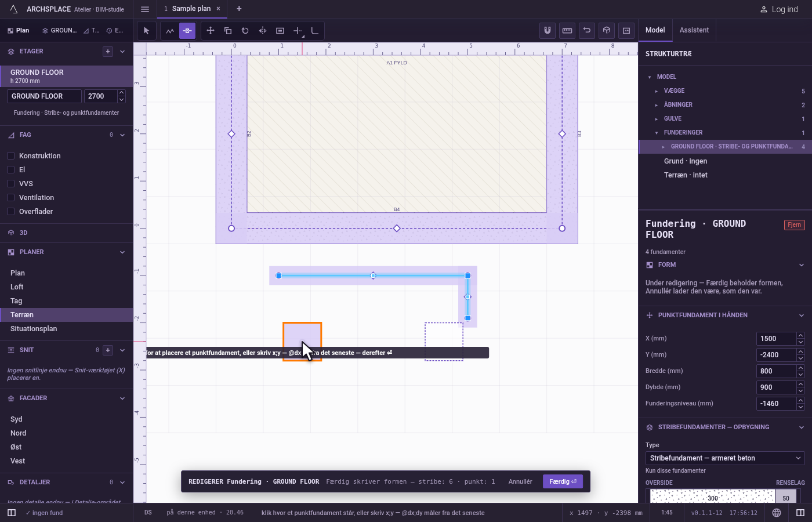Click the undo arrow icon
The height and width of the screenshot is (522, 812).
[587, 30]
